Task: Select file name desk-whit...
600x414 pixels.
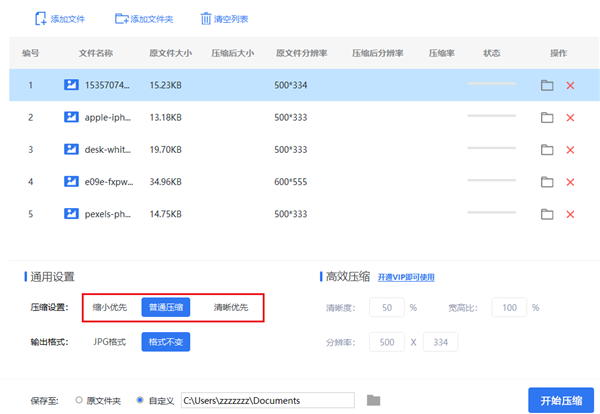Action: point(108,150)
